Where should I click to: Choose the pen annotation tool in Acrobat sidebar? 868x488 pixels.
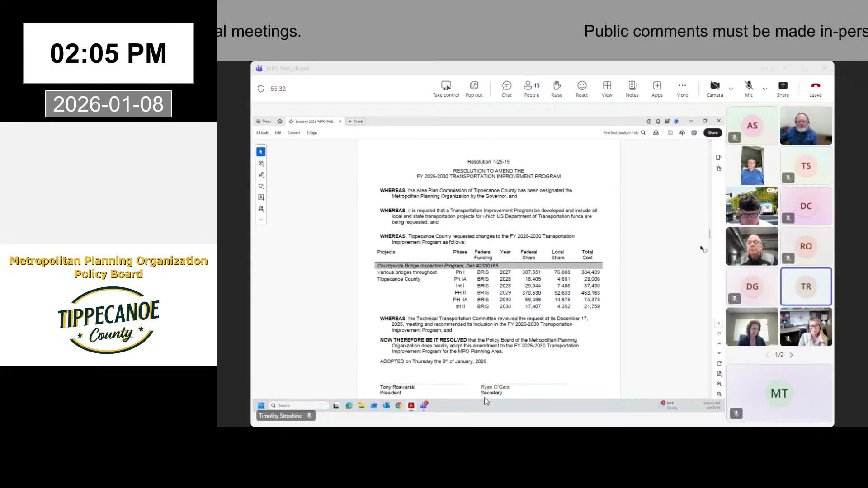tap(261, 175)
